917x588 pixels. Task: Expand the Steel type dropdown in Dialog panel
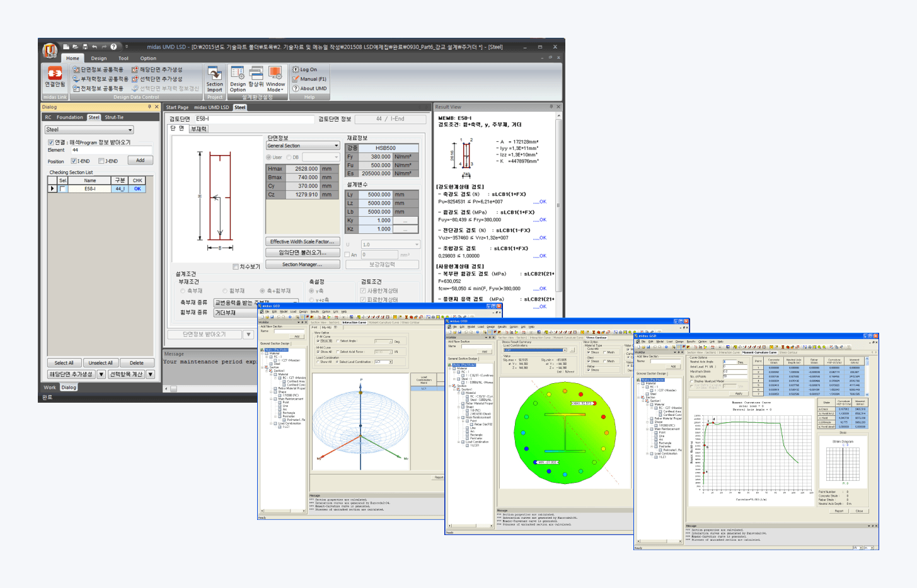[x=130, y=130]
